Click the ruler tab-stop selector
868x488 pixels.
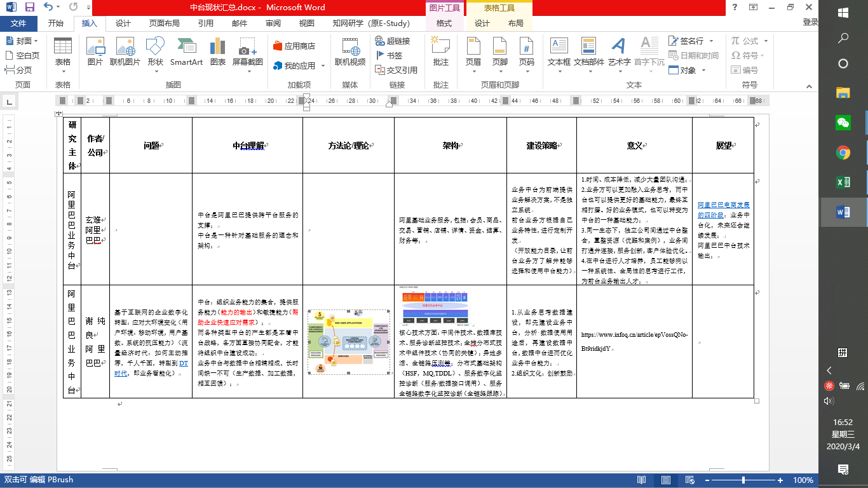pos(9,101)
